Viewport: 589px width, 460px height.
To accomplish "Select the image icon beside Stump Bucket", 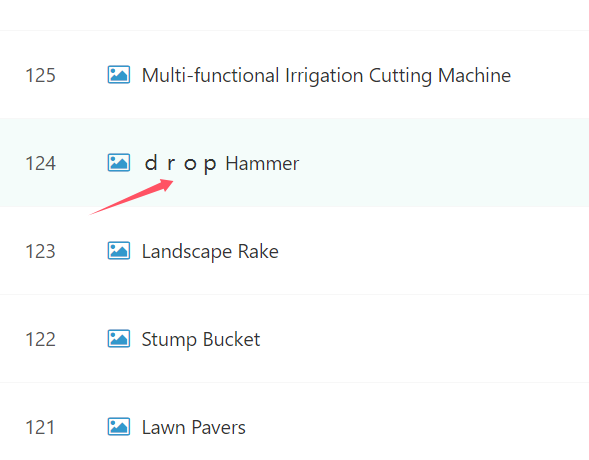I will click(119, 338).
